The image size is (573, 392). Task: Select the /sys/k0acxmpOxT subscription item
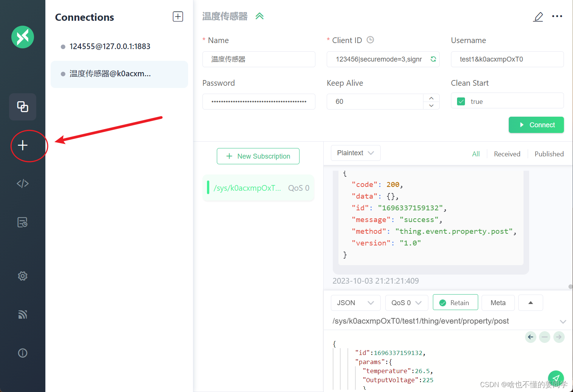click(258, 188)
